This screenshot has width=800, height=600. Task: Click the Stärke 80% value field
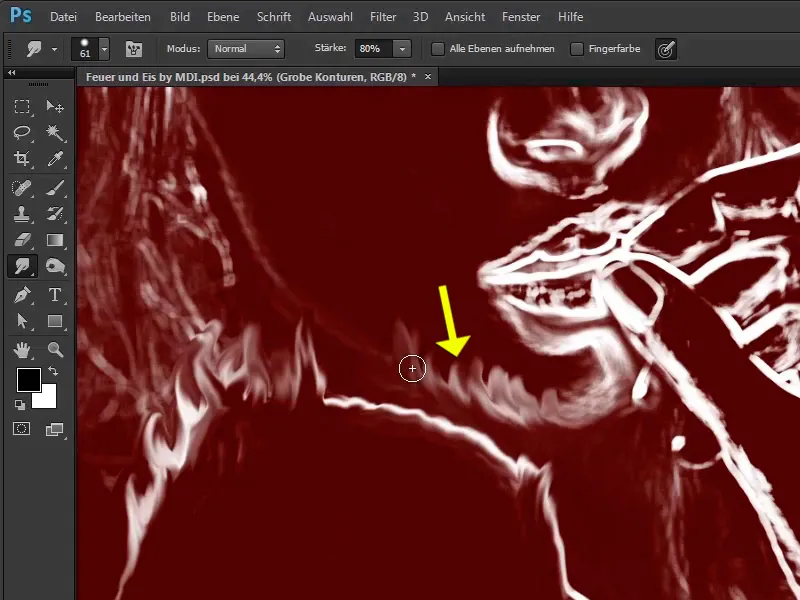pyautogui.click(x=373, y=49)
